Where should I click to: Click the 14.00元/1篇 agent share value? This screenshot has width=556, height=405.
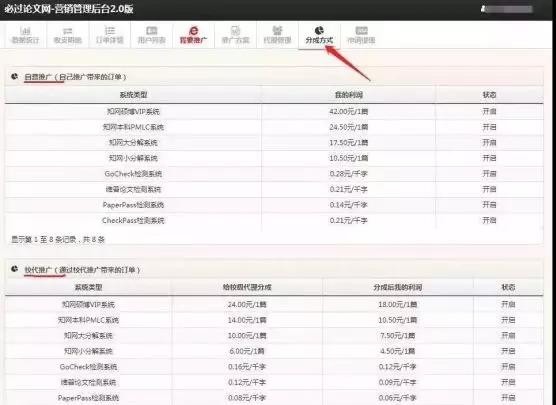(247, 320)
